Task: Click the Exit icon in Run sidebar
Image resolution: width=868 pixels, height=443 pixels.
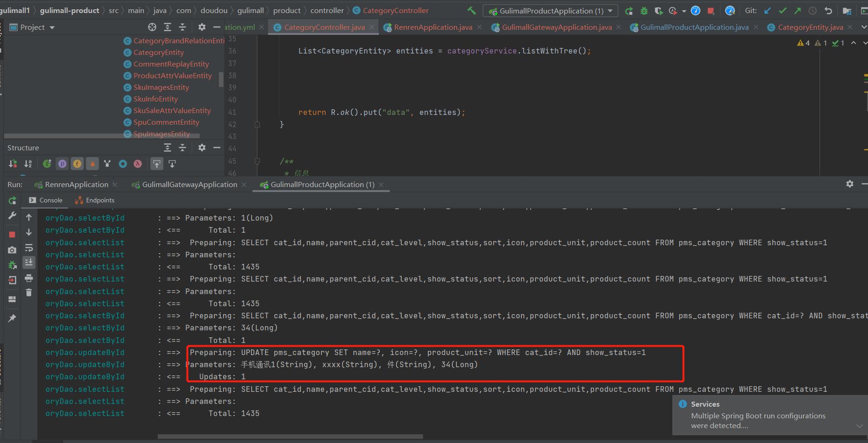Action: pyautogui.click(x=12, y=280)
